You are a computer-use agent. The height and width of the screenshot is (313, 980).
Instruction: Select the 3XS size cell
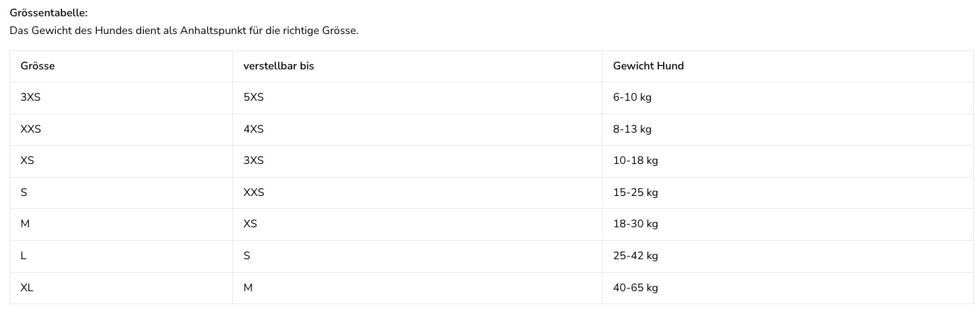[x=121, y=97]
